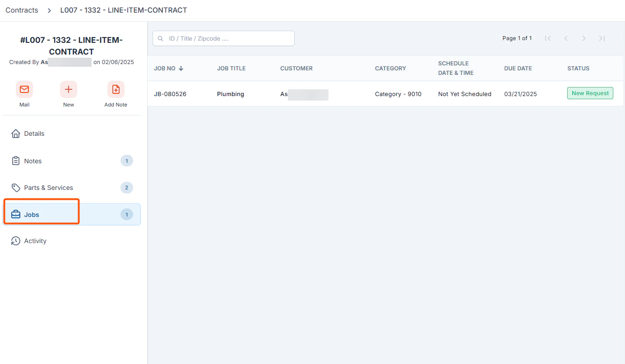Click the Contracts breadcrumb link
Viewport: 625px width, 364px height.
click(22, 10)
